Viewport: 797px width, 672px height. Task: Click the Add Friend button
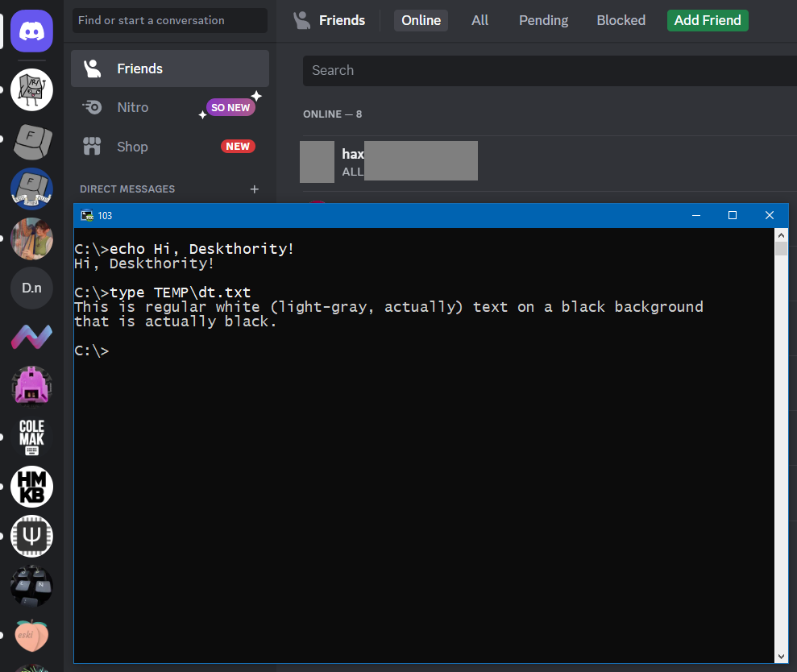(707, 20)
